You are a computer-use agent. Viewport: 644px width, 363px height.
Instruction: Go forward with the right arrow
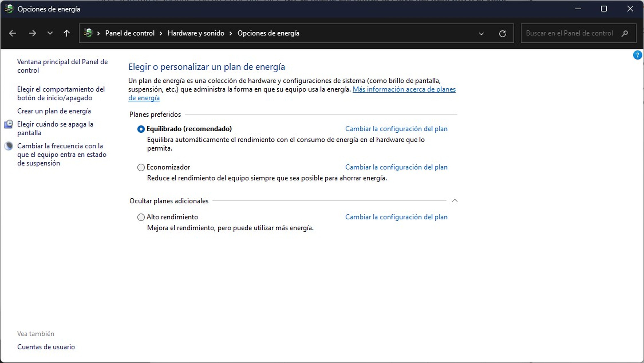tap(33, 33)
